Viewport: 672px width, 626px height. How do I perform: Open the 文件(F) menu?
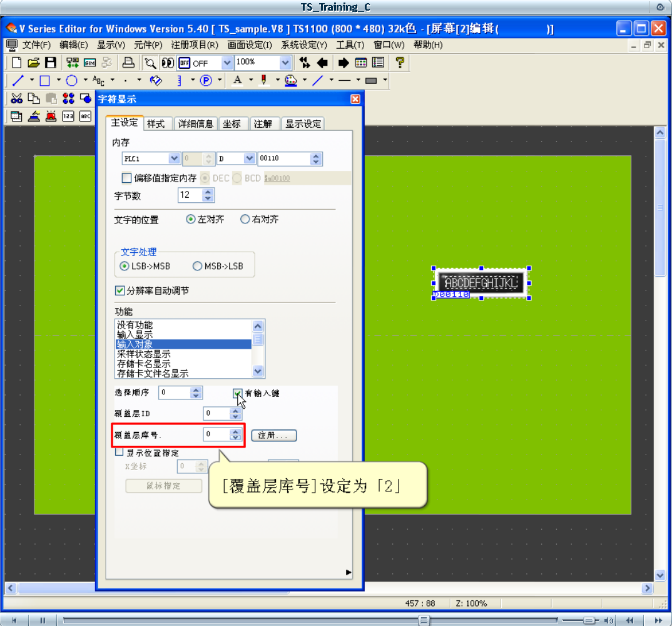coord(36,45)
